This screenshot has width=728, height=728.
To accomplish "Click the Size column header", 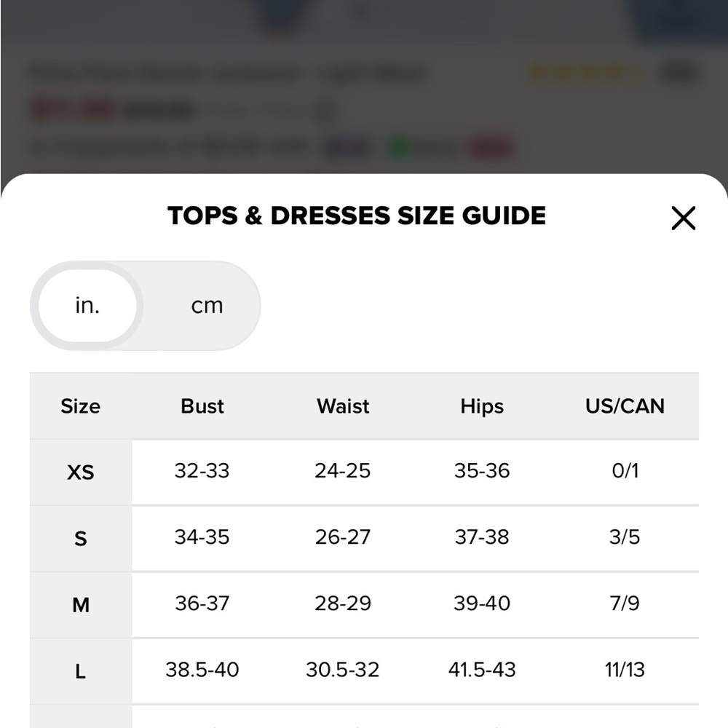I will pos(80,406).
